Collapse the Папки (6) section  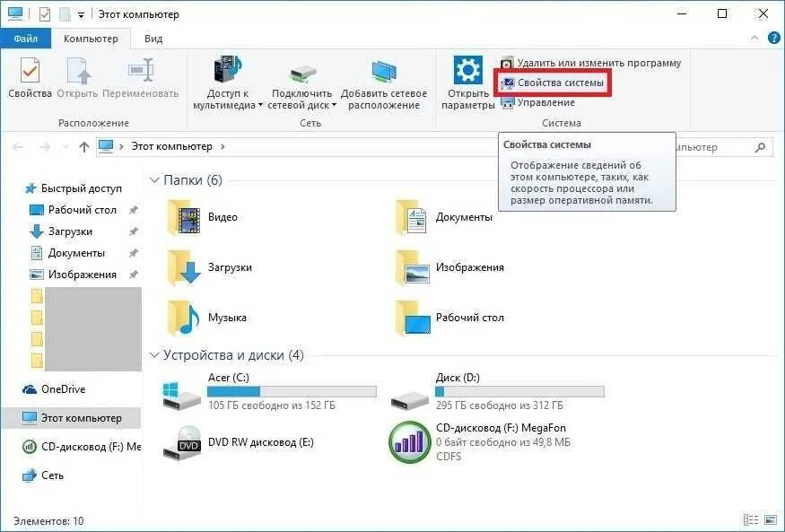[154, 180]
